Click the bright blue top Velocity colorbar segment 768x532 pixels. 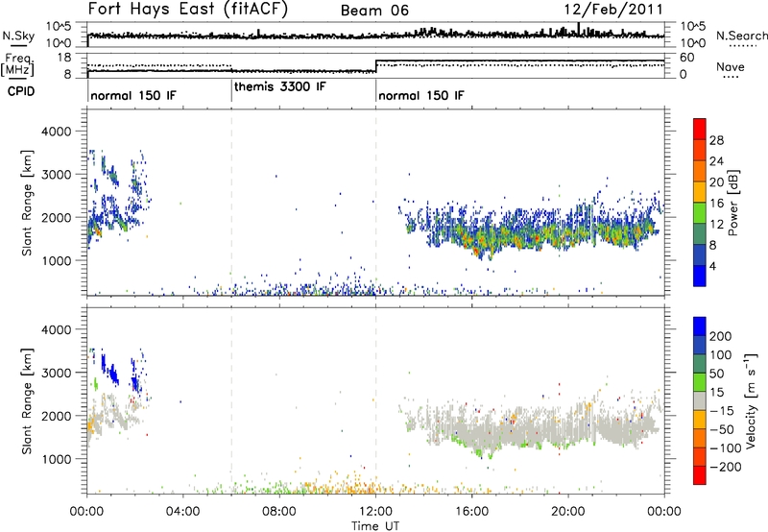pos(700,326)
